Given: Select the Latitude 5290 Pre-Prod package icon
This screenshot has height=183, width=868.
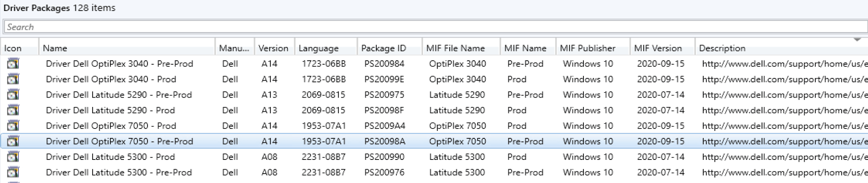Looking at the screenshot, I should pyautogui.click(x=13, y=95).
